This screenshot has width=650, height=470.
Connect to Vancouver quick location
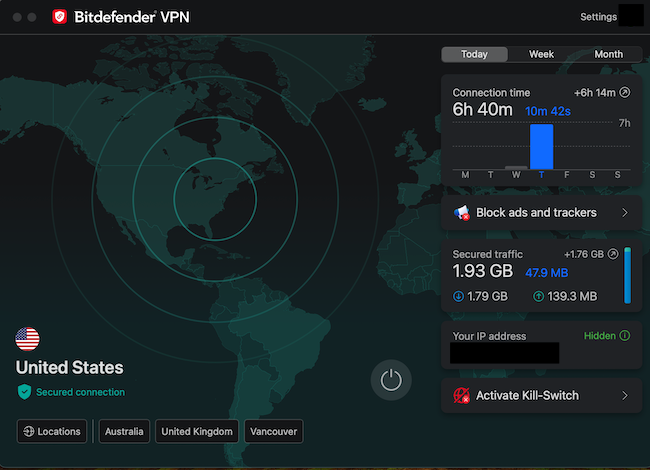coord(274,431)
